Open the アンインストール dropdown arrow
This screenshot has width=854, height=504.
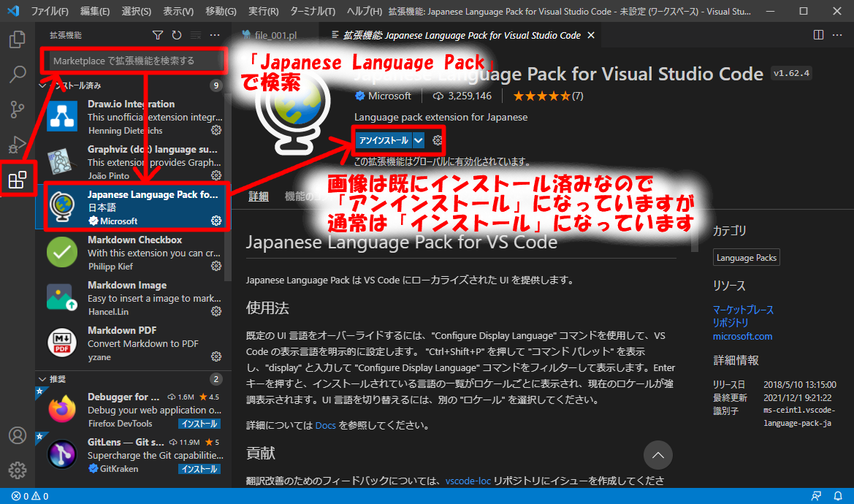pyautogui.click(x=419, y=140)
